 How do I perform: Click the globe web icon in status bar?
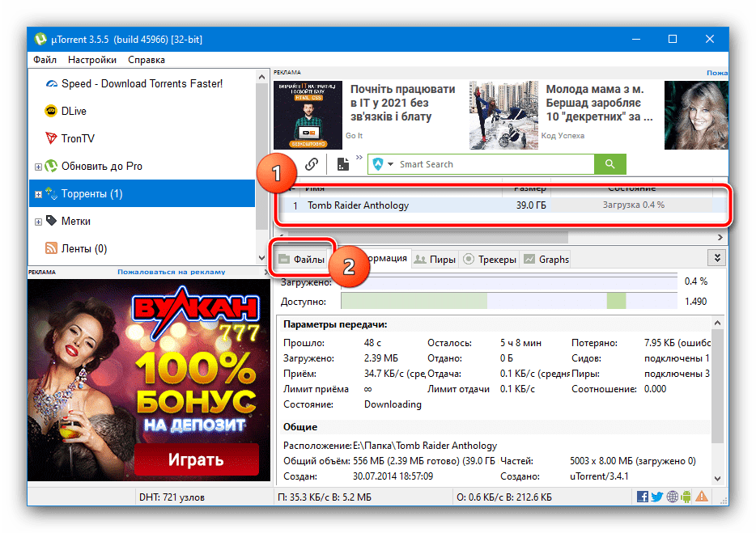click(x=672, y=497)
